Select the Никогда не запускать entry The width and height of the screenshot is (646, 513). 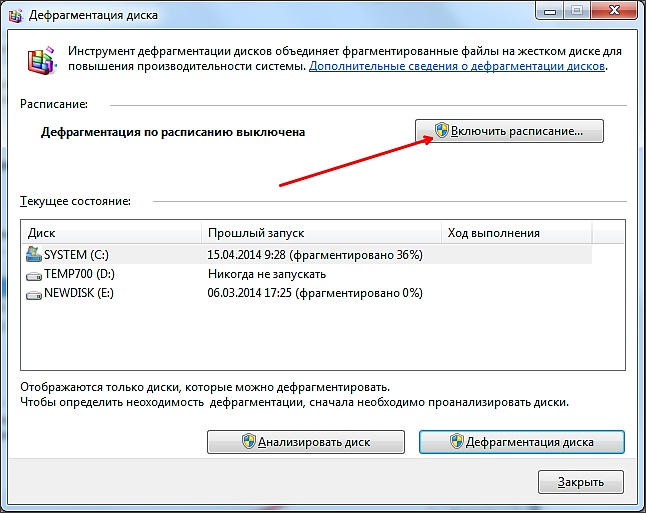tap(266, 274)
